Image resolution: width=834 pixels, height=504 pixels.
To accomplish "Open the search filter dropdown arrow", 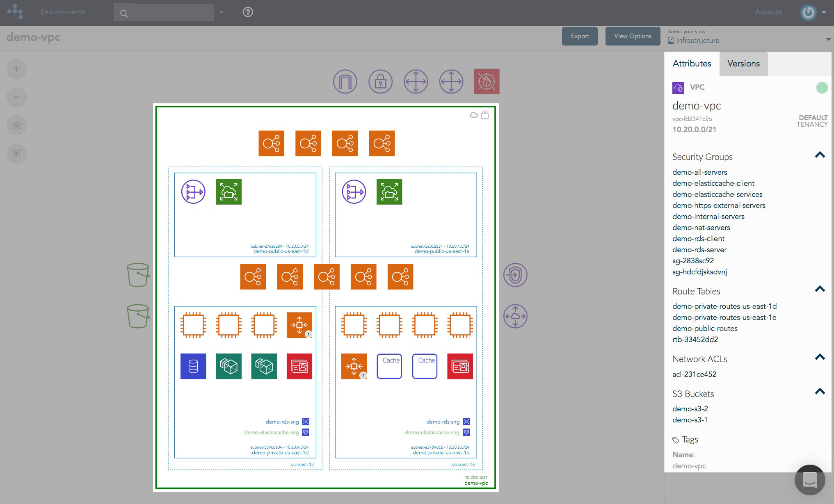I will pyautogui.click(x=222, y=12).
